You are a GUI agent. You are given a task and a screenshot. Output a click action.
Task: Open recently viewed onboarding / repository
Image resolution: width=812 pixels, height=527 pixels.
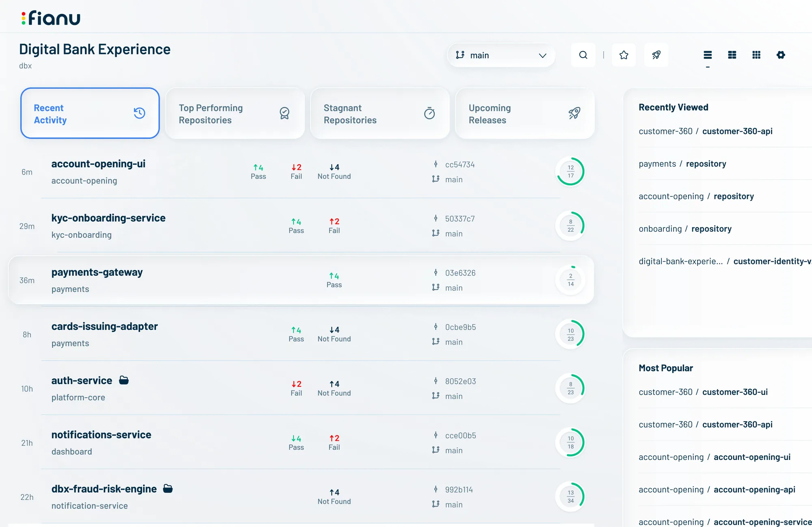point(685,229)
